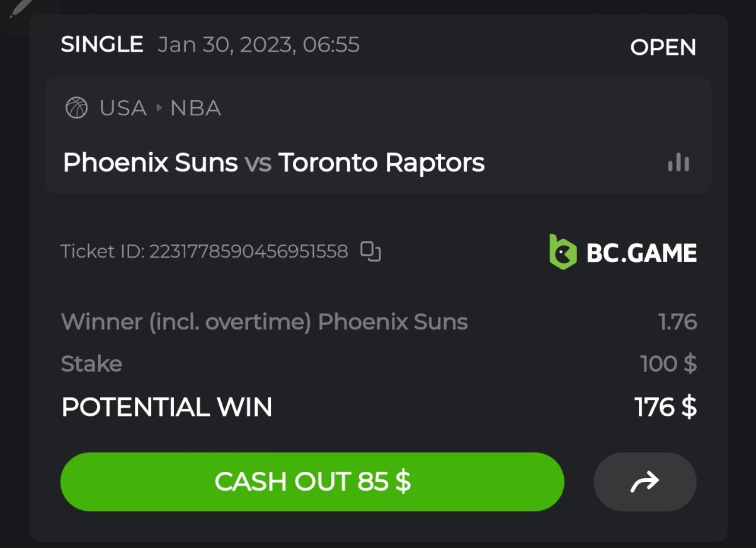Viewport: 756px width, 548px height.
Task: Click the share arrow button
Action: (644, 482)
